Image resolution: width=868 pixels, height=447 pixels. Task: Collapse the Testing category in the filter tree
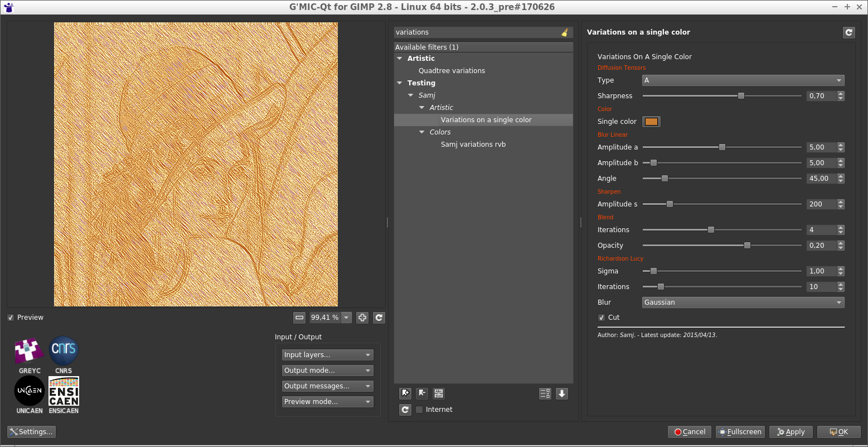(399, 83)
